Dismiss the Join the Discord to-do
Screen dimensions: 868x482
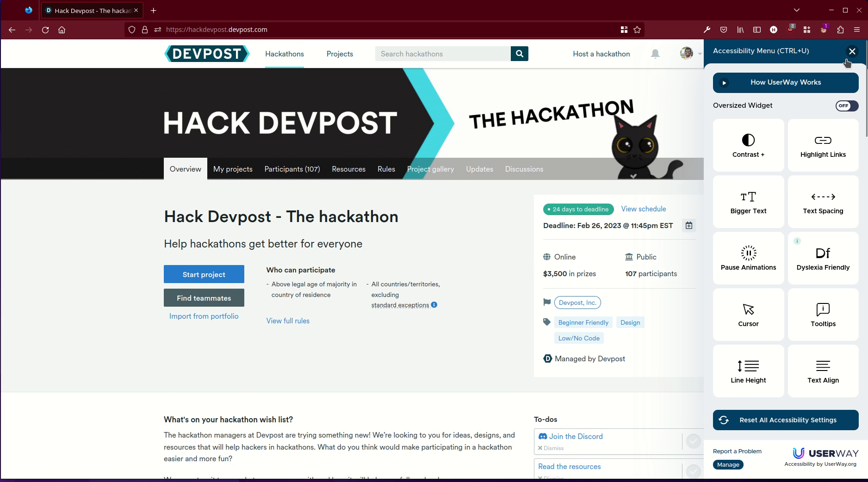coord(551,448)
